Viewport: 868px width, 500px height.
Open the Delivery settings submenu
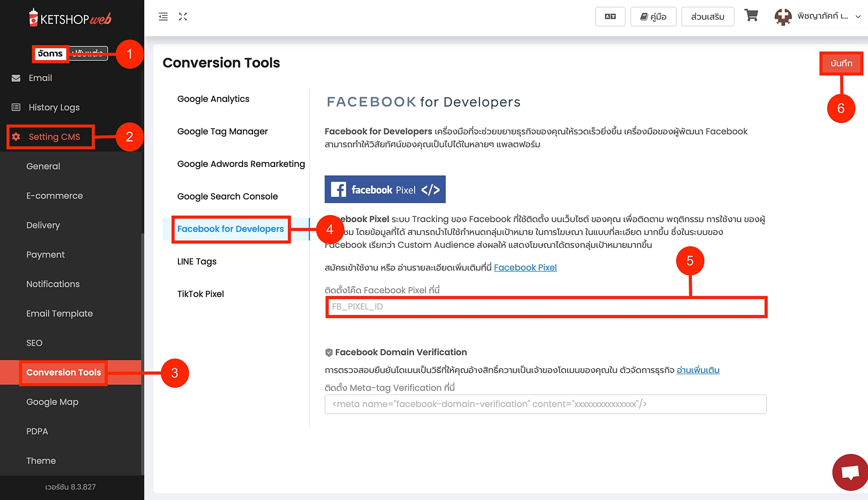pyautogui.click(x=43, y=225)
